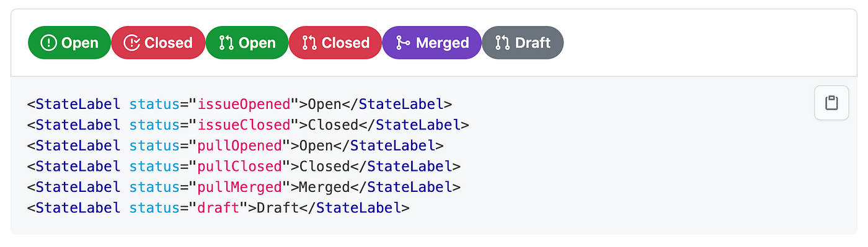Click the issue-opened icon in green Open label
Viewport: 868px width, 247px height.
point(48,43)
